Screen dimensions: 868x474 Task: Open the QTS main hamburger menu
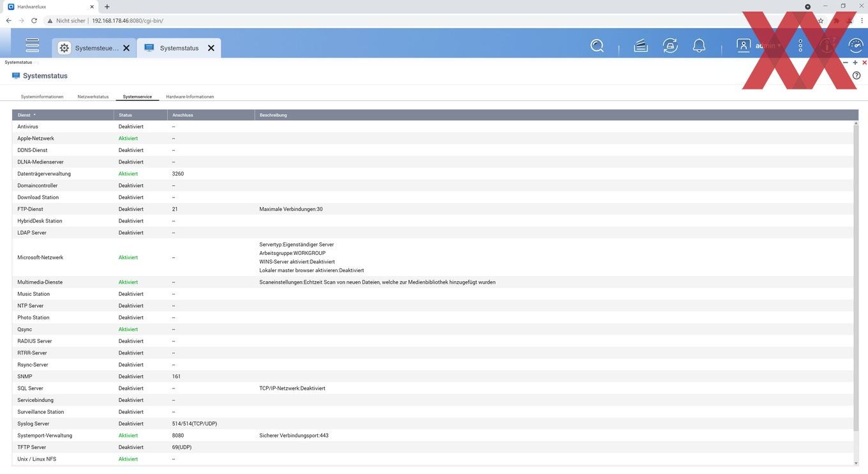tap(33, 45)
